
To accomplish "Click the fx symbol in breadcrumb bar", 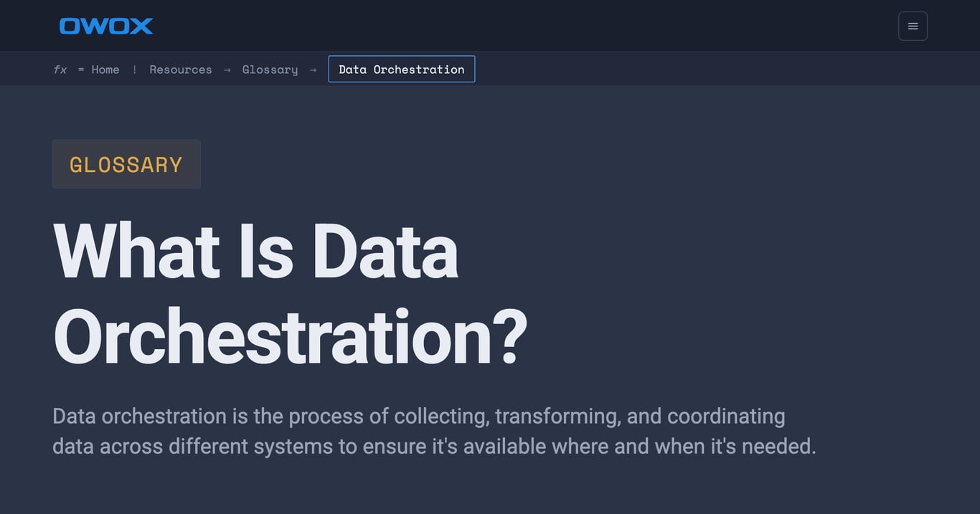I will [60, 70].
